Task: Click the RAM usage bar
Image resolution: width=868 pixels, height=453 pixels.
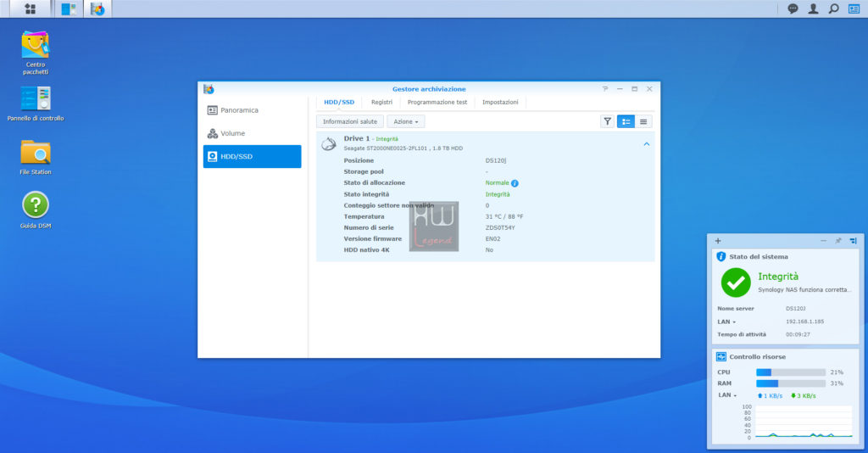Action: (x=791, y=383)
